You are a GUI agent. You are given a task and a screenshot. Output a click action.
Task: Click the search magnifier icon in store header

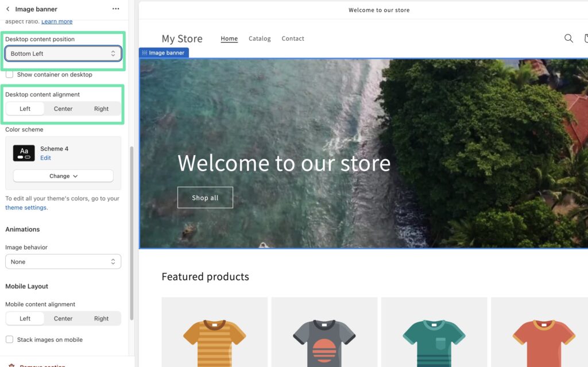tap(568, 38)
